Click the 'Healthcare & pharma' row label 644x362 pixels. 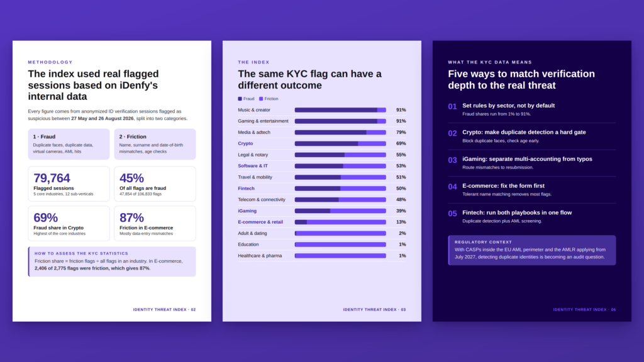(x=260, y=256)
